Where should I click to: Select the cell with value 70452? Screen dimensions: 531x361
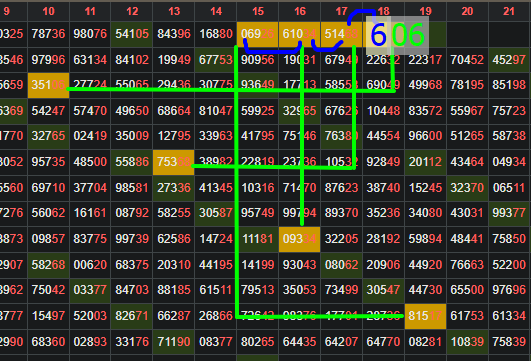(x=467, y=60)
